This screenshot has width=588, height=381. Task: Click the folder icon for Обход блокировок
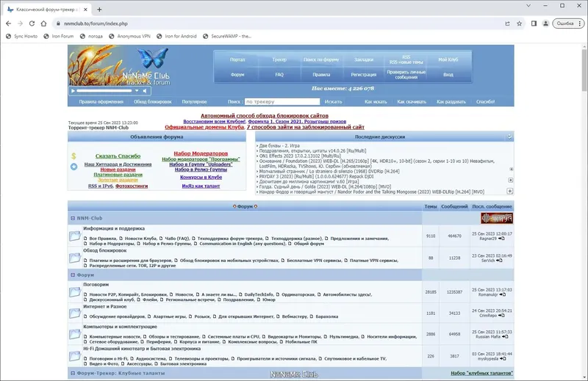(x=75, y=258)
